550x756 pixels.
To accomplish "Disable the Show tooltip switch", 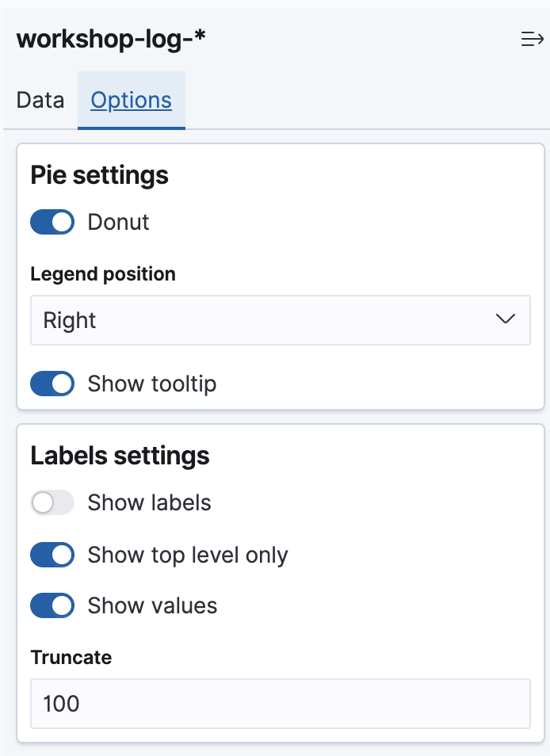I will pos(52,384).
